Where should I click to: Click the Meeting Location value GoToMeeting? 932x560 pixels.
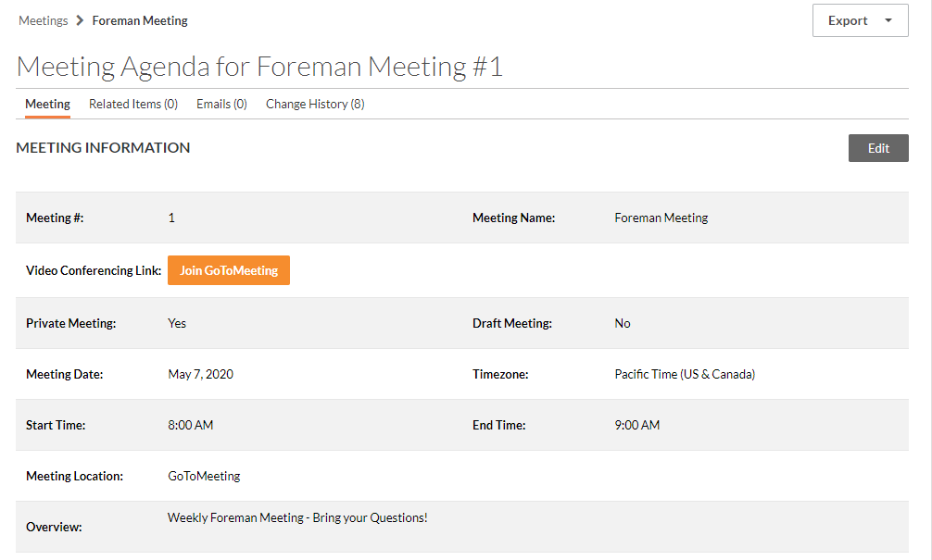(204, 477)
